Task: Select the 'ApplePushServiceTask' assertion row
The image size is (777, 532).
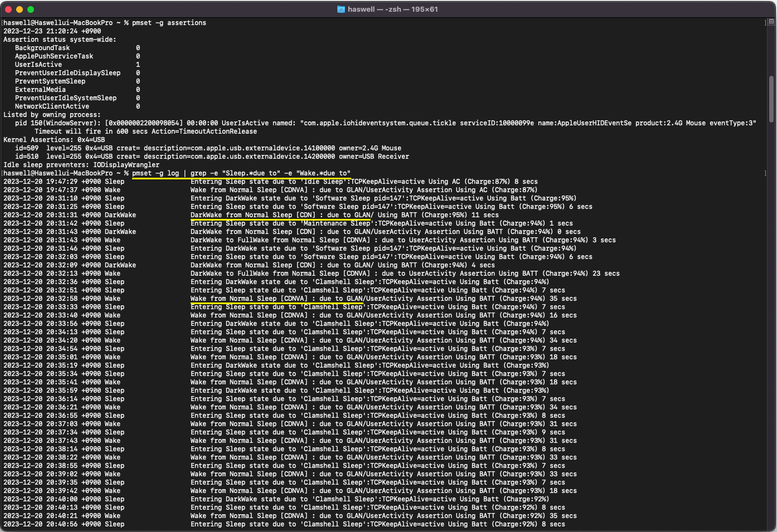Action: coord(77,56)
